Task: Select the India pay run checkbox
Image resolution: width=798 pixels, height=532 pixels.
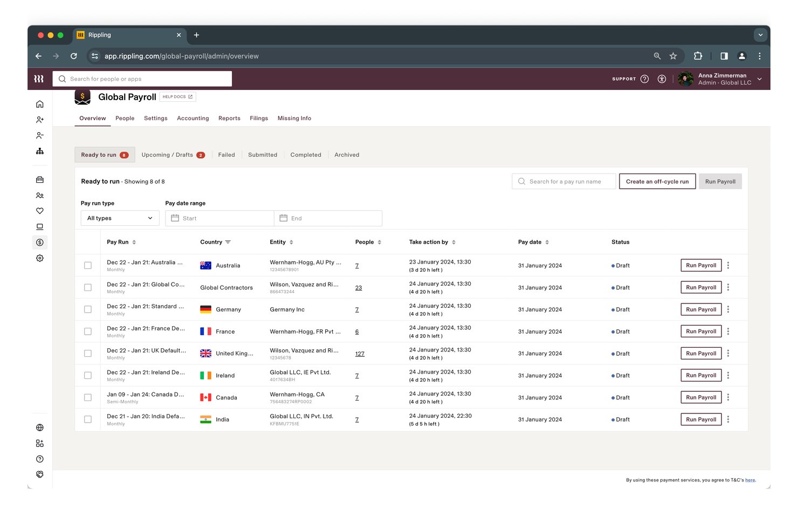Action: [x=88, y=419]
